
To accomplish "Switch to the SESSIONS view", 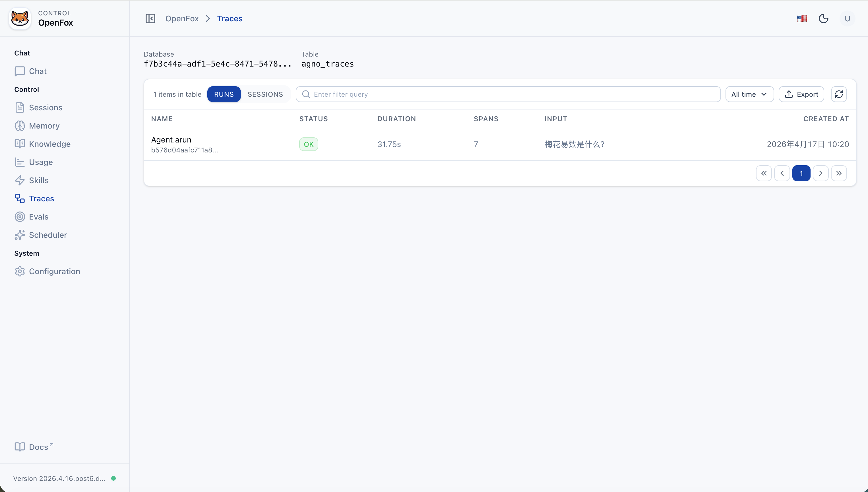I will [x=265, y=94].
